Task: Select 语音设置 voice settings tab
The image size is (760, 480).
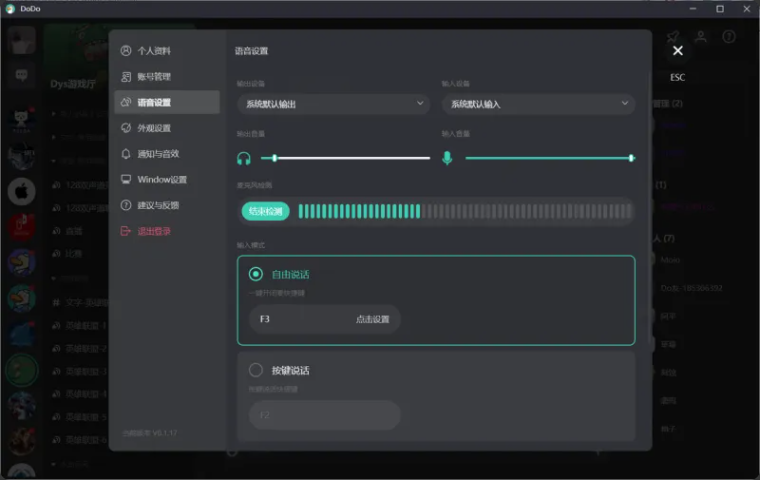Action: pos(167,102)
